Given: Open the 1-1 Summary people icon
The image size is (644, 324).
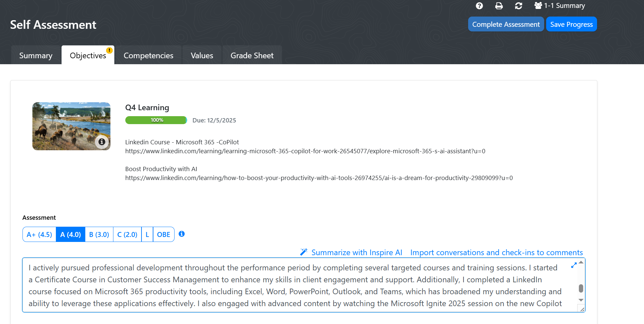Looking at the screenshot, I should 538,6.
